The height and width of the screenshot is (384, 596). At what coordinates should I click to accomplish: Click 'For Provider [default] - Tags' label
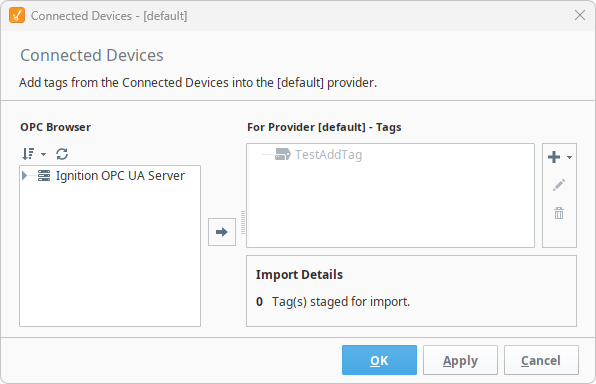(324, 127)
